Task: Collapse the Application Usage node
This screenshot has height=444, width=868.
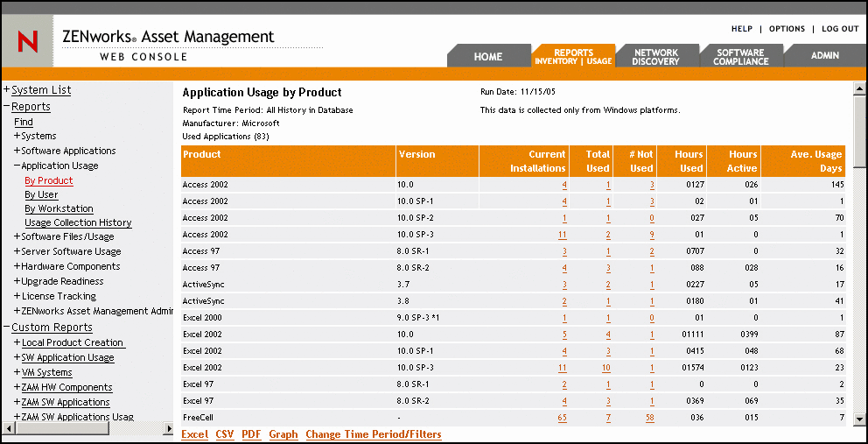Action: click(x=17, y=166)
